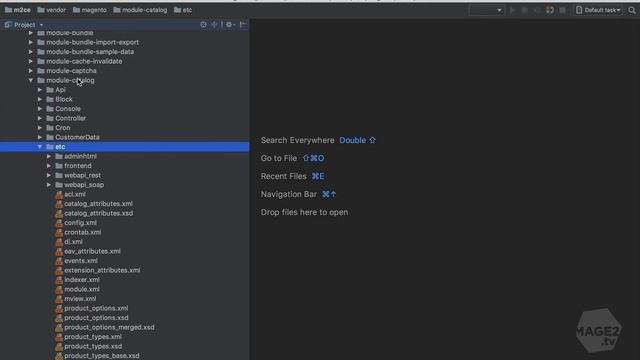This screenshot has height=360, width=640.
Task: Select product_options.xml file
Action: (x=91, y=308)
